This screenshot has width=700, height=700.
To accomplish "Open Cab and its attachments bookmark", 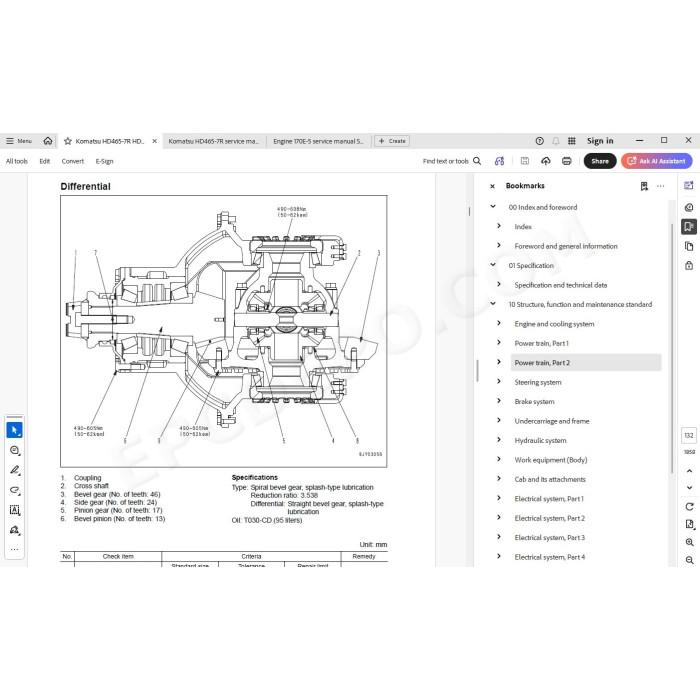I will click(x=550, y=479).
